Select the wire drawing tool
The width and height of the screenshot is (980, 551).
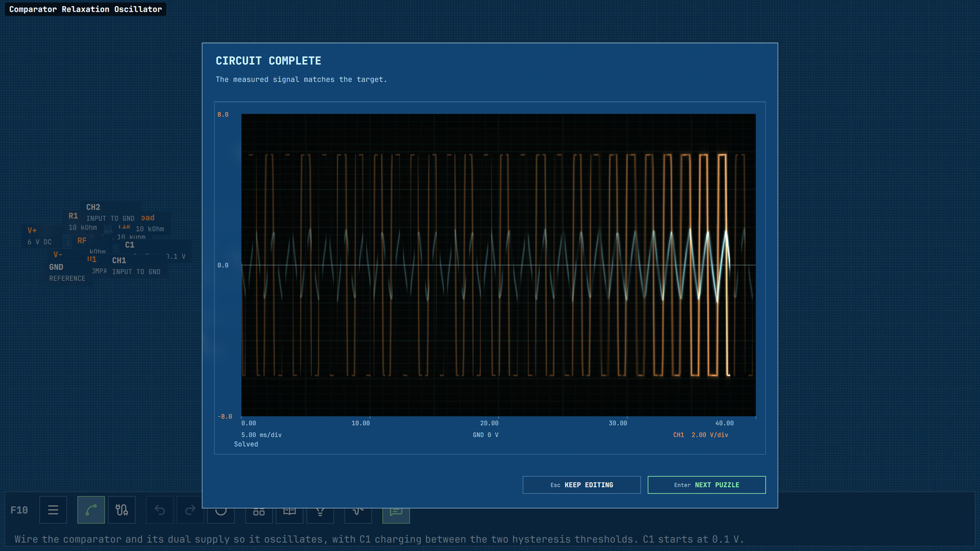coord(91,510)
